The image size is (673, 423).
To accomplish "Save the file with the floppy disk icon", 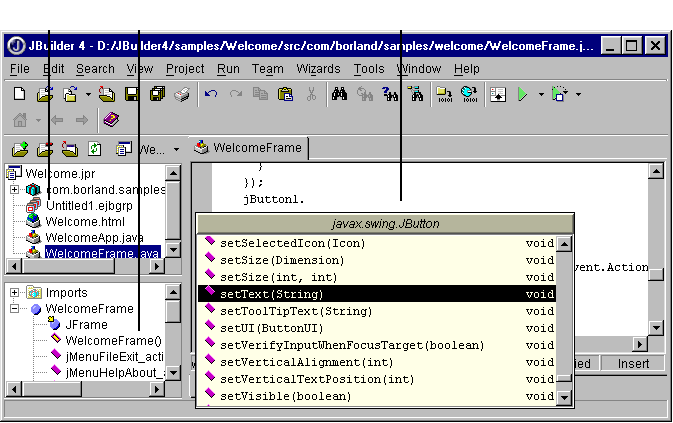I will point(132,94).
